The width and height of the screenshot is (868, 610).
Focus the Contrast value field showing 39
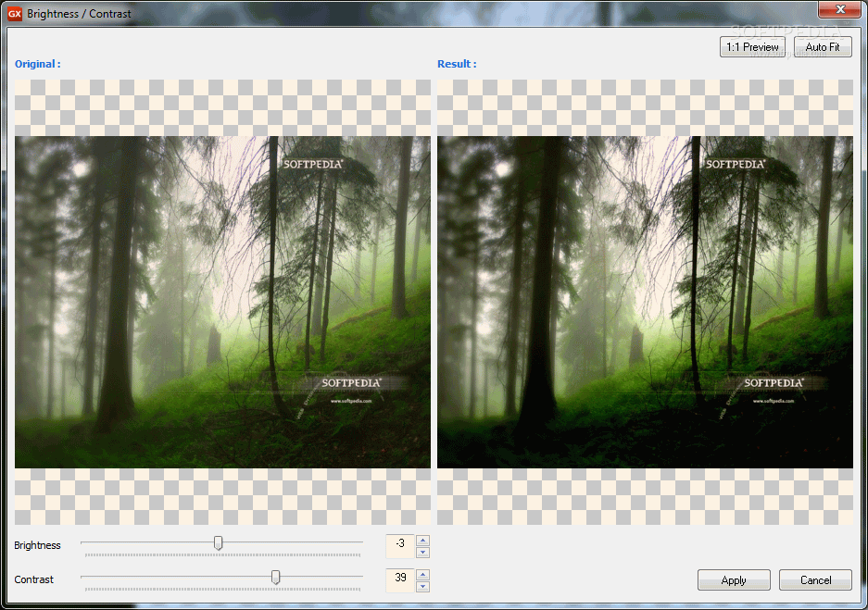click(400, 580)
